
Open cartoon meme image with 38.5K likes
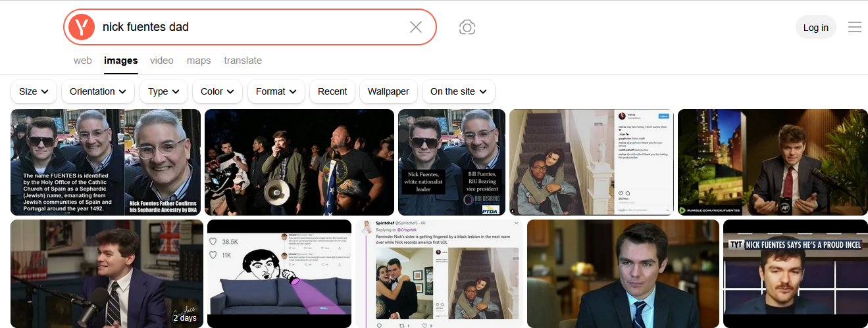280,273
